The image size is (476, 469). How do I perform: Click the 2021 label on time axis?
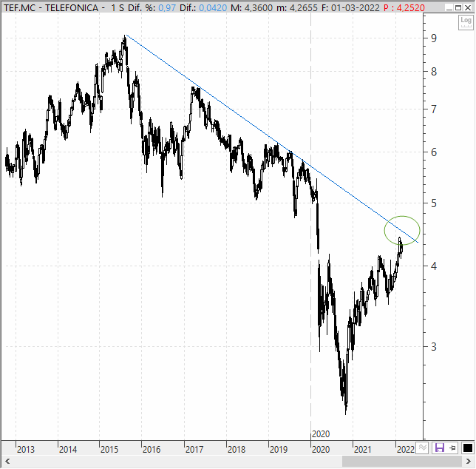point(363,449)
